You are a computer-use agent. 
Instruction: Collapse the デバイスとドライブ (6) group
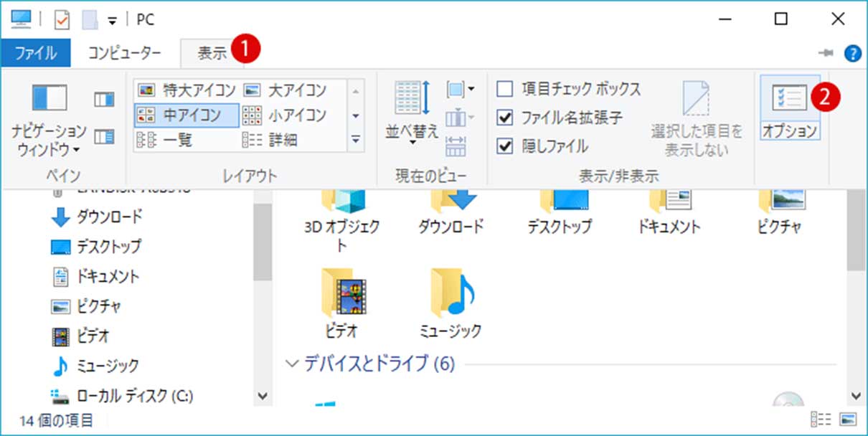pos(293,364)
